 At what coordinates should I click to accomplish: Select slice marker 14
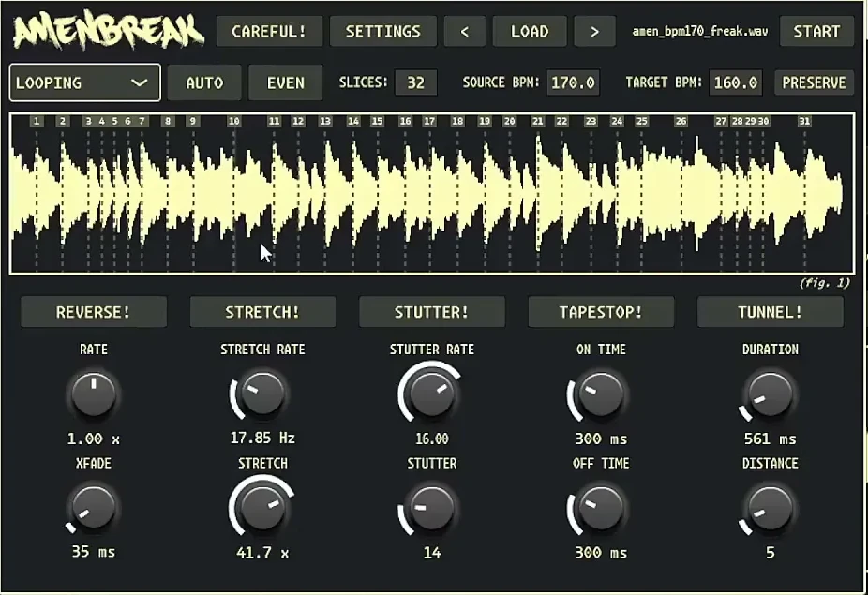(353, 121)
